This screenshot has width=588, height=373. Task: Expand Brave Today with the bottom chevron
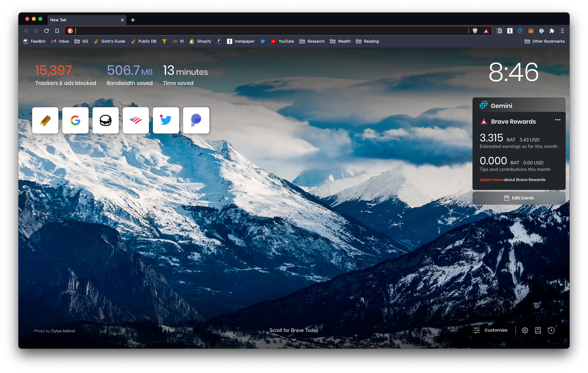[294, 339]
